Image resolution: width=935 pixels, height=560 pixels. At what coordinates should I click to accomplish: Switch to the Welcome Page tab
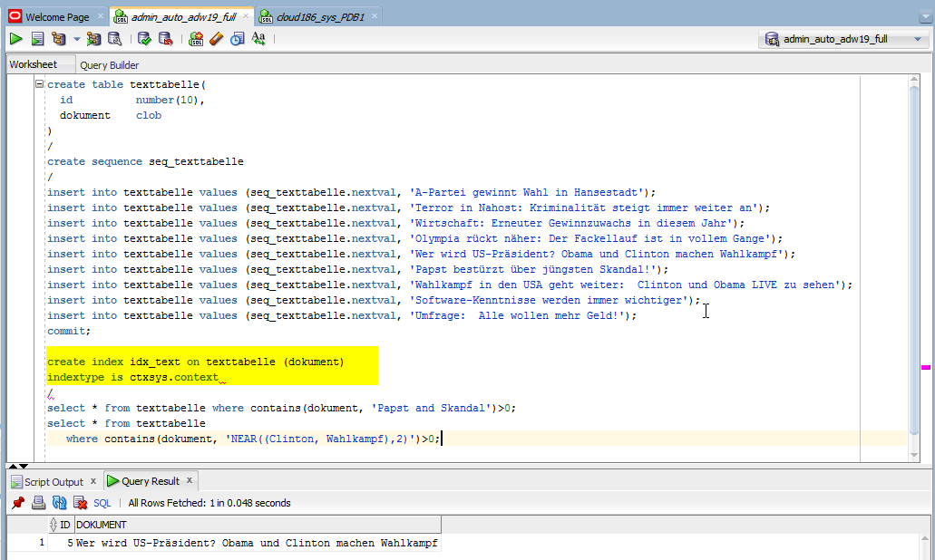point(57,16)
